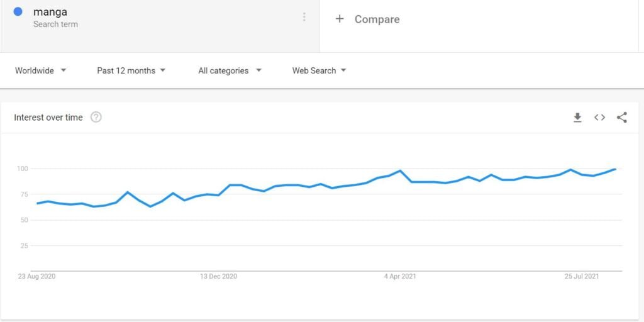Click the 4 Apr 2021 axis label
Screen dimensions: 644x322
pos(400,277)
